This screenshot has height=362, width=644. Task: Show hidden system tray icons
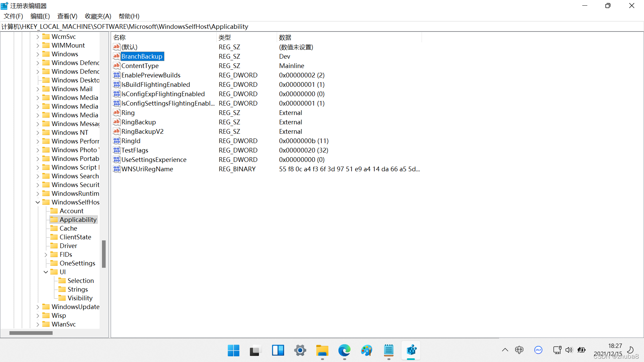coord(505,350)
